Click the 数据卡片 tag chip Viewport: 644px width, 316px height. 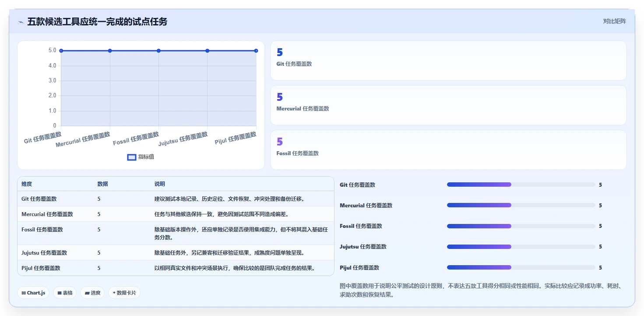point(124,293)
